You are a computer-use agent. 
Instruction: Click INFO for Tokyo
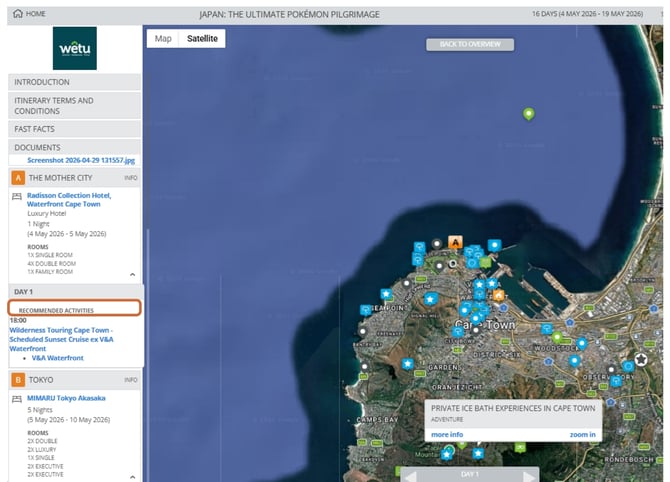tap(131, 380)
